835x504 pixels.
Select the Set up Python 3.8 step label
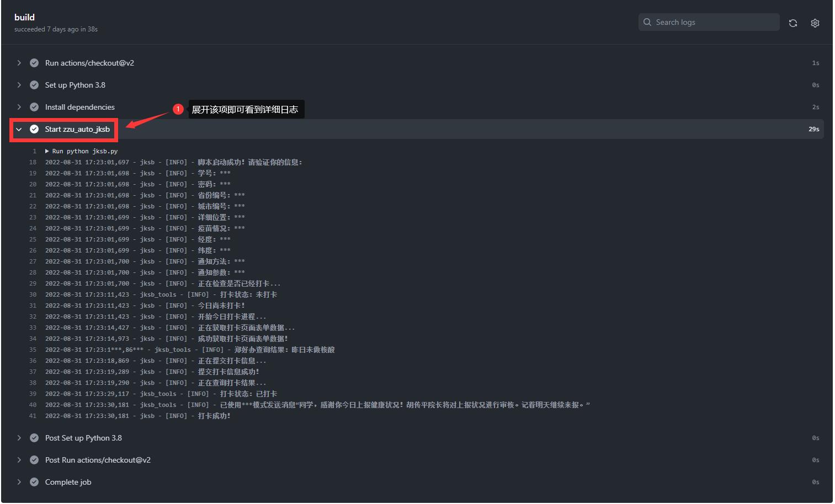75,85
